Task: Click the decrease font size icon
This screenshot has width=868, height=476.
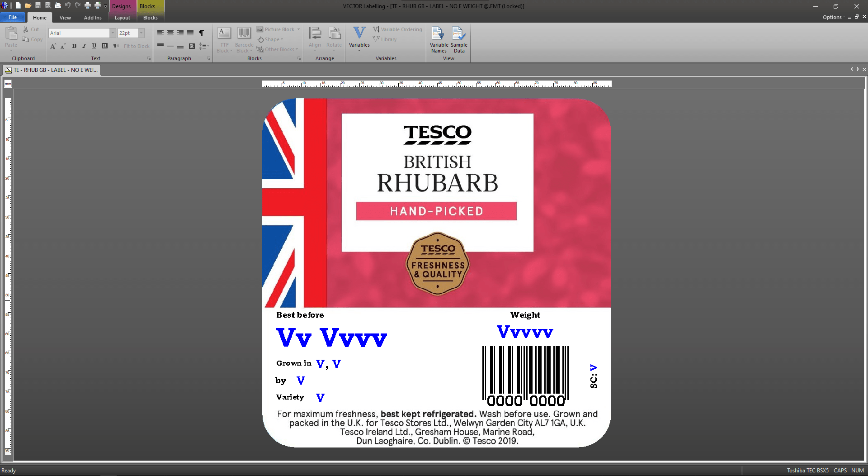Action: click(63, 46)
